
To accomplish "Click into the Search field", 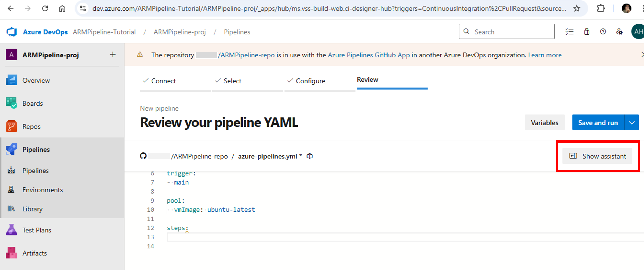I will click(506, 32).
